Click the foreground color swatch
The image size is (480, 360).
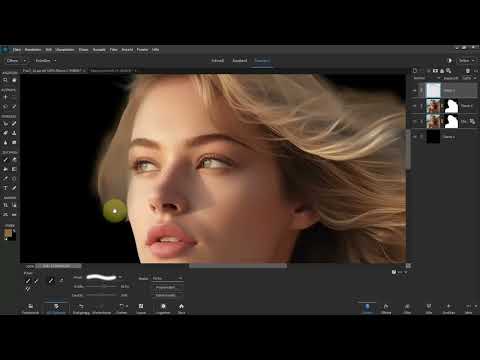[8, 233]
